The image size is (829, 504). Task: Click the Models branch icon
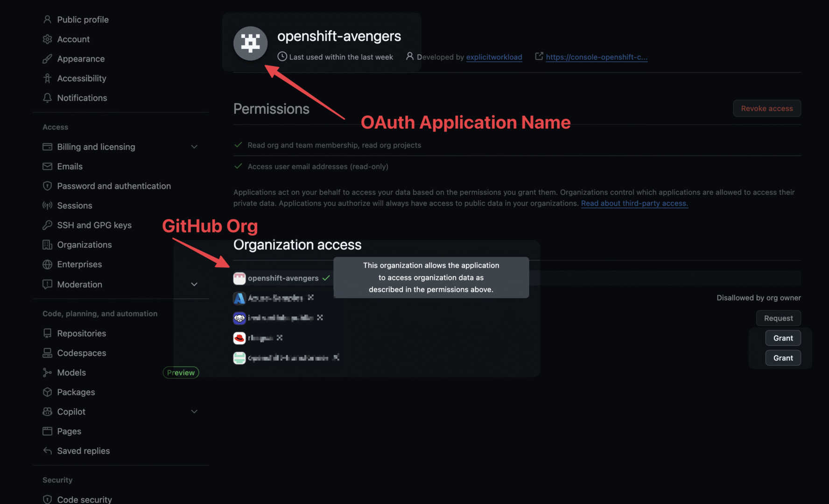[47, 372]
